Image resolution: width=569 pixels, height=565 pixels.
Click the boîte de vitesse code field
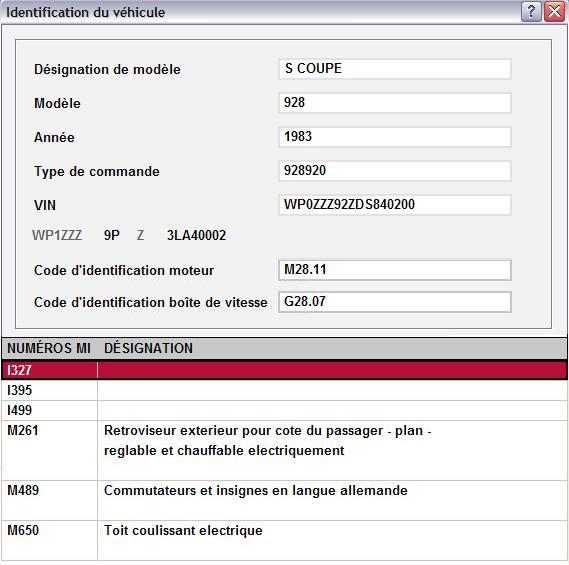(395, 302)
